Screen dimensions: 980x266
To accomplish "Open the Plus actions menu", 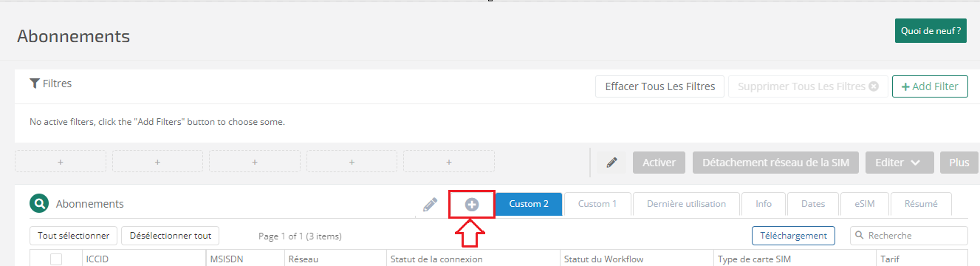I will pyautogui.click(x=959, y=163).
